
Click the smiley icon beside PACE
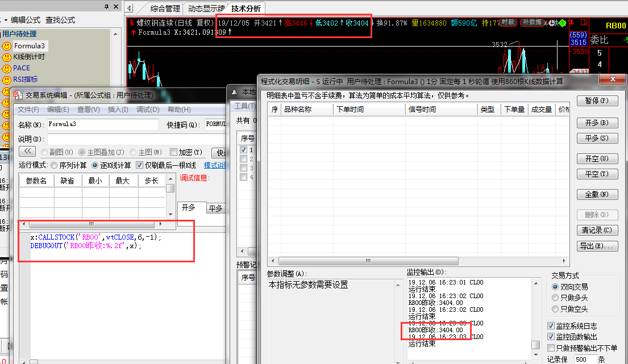tap(7, 68)
